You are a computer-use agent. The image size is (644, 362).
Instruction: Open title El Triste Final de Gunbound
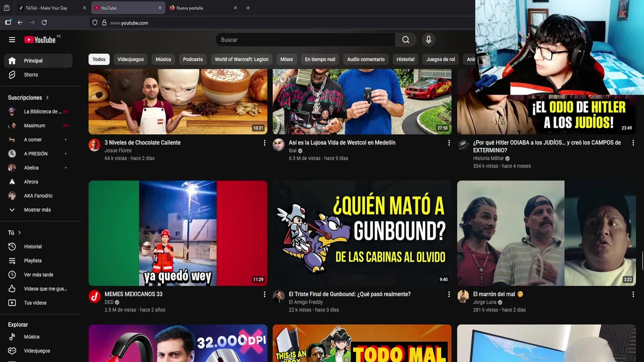[x=350, y=294]
